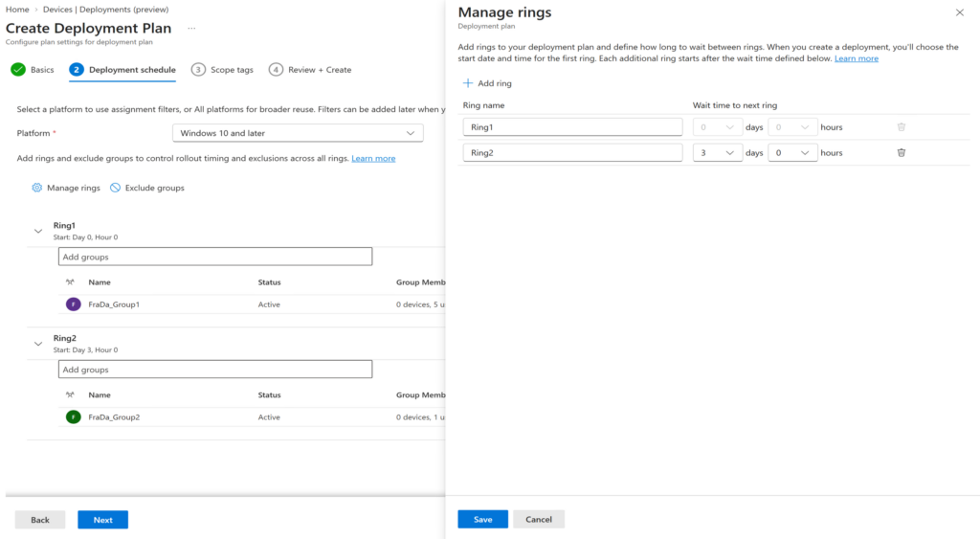Select the FraDa_Group2 row name

(114, 417)
